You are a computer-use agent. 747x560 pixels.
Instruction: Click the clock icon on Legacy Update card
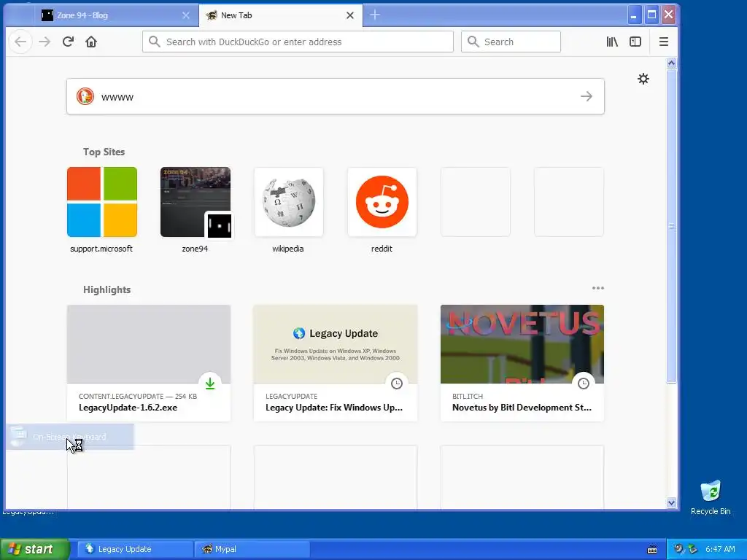(397, 384)
